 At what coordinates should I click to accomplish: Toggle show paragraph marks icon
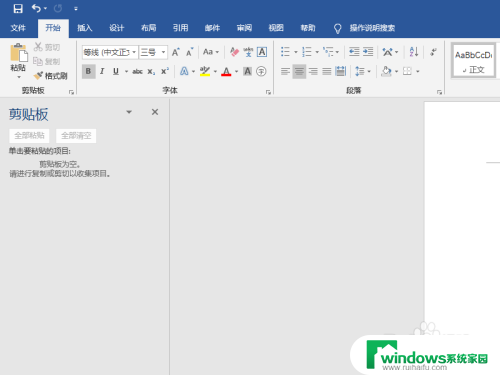[433, 52]
